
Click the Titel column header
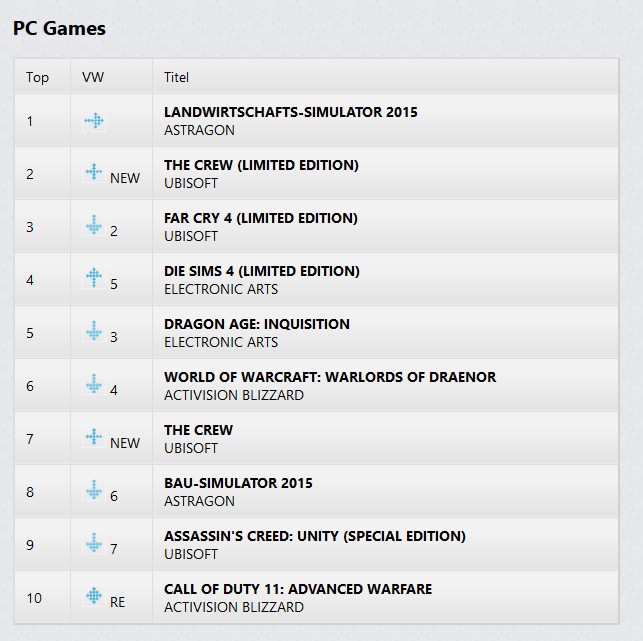pos(176,77)
